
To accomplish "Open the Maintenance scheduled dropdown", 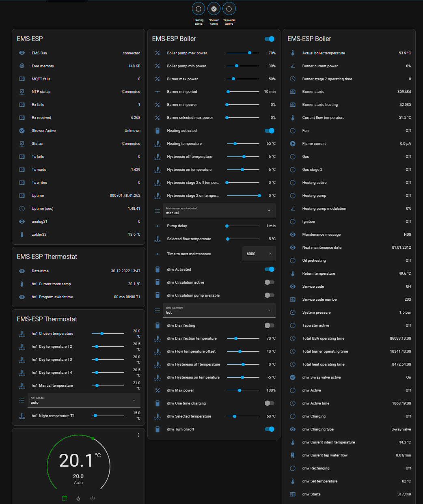I will pyautogui.click(x=219, y=211).
